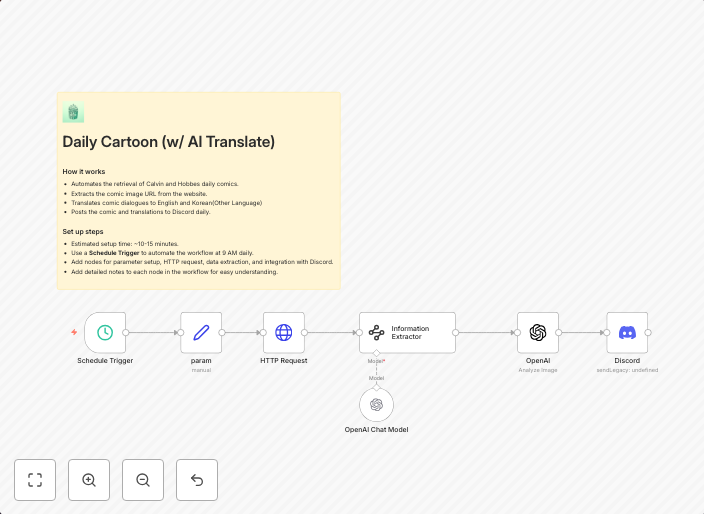Zoom in on the canvas
The height and width of the screenshot is (514, 704).
[89, 480]
